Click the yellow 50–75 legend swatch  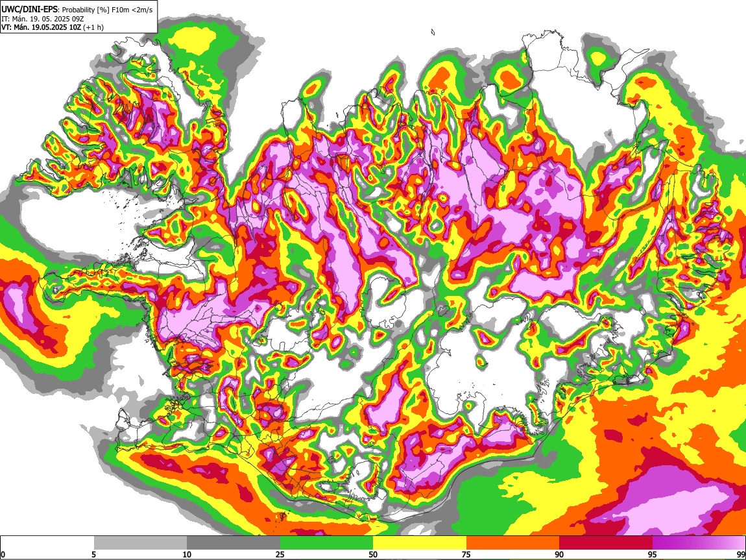(420, 543)
